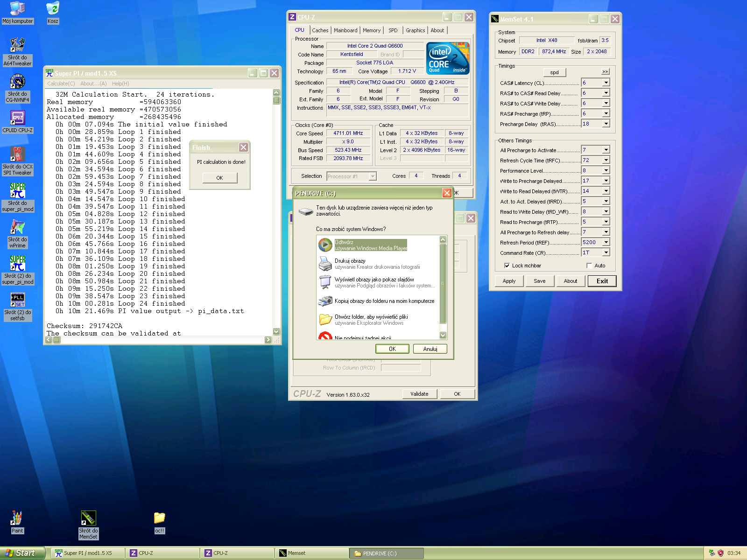Switch to the Graphics tab
This screenshot has height=560, width=747.
click(x=415, y=30)
